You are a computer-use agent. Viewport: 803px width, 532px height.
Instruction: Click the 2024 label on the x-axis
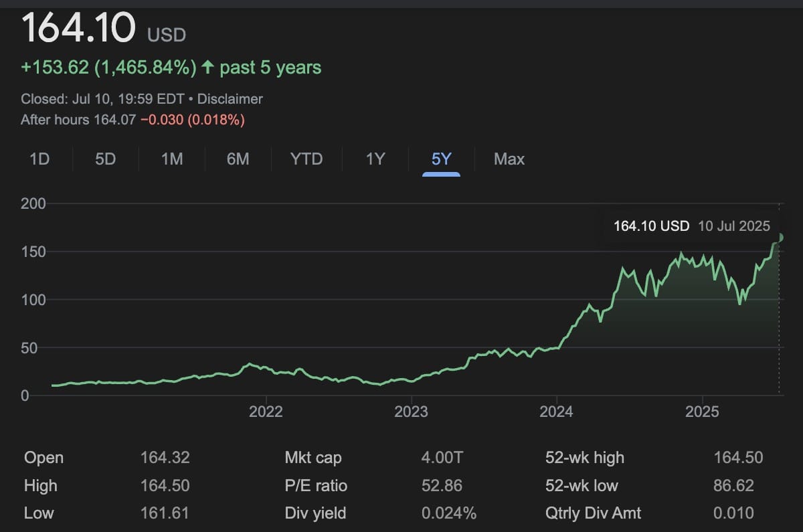point(557,412)
